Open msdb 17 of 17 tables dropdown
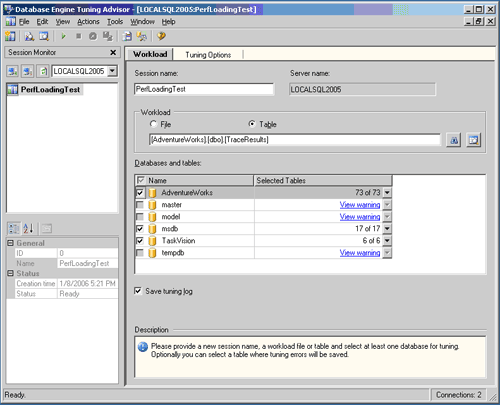 point(387,229)
